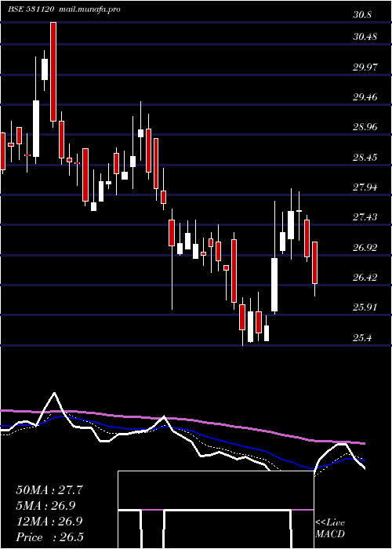Select the 30.48 price axis label
This screenshot has height=549, width=392.
(x=365, y=36)
